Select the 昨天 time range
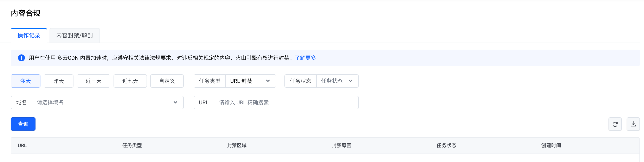 coord(58,81)
